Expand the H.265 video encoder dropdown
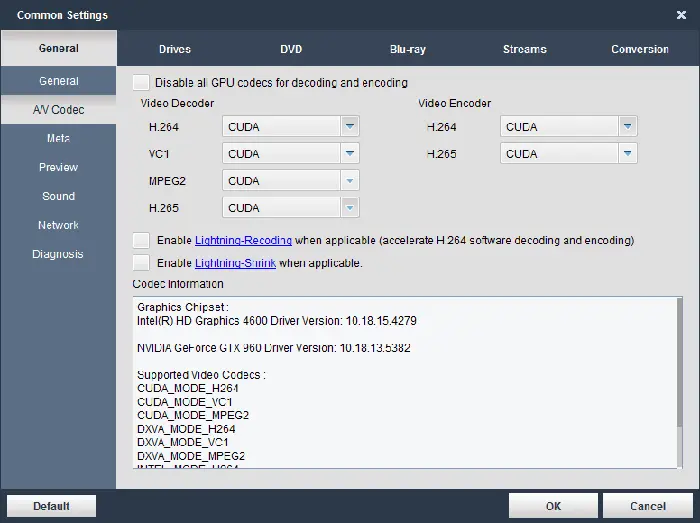The height and width of the screenshot is (523, 700). click(627, 154)
